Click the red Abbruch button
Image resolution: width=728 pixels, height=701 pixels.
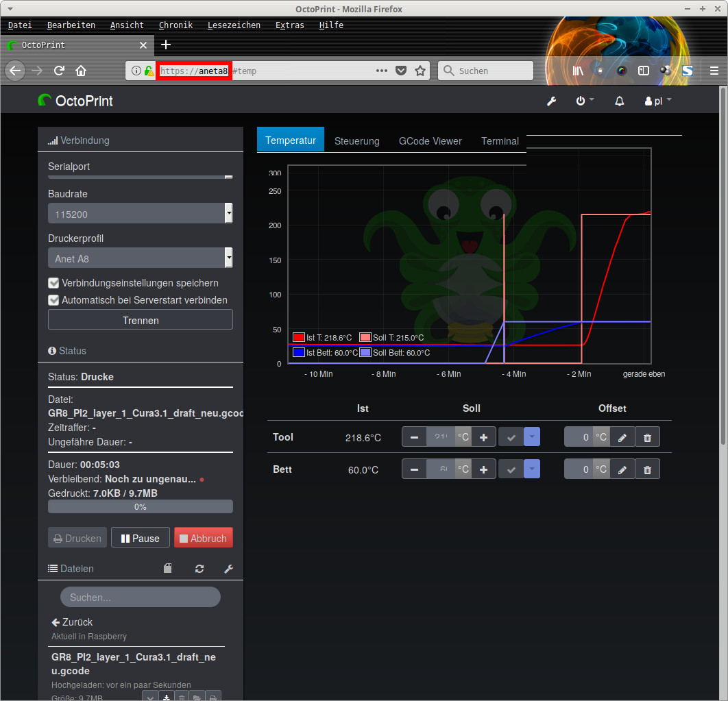coord(203,538)
